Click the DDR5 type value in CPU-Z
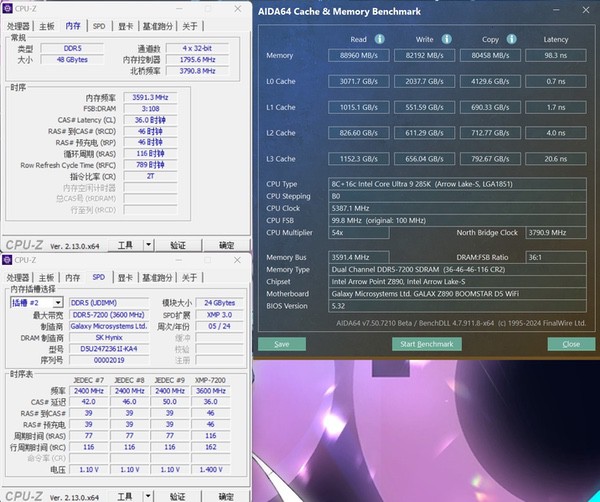 pyautogui.click(x=72, y=48)
